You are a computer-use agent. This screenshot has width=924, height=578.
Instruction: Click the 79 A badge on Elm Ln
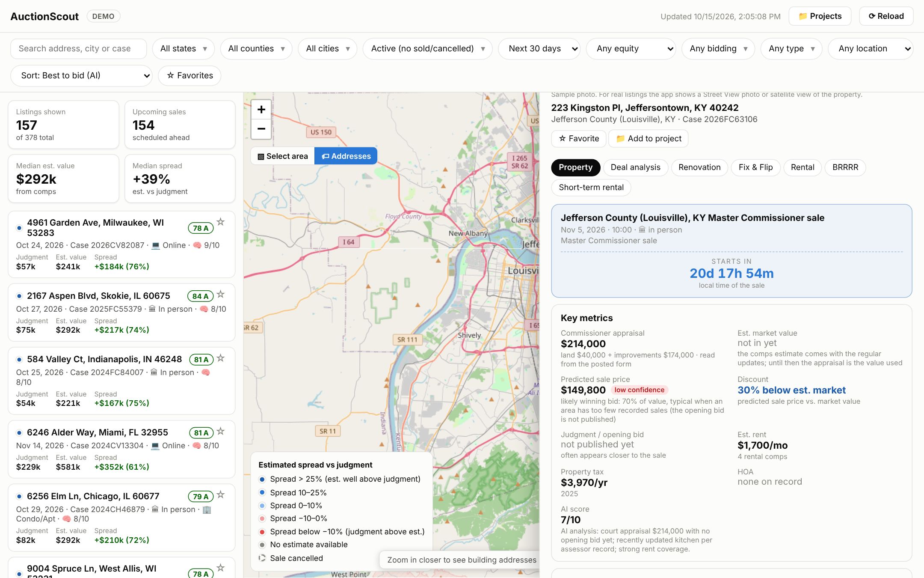[201, 497]
